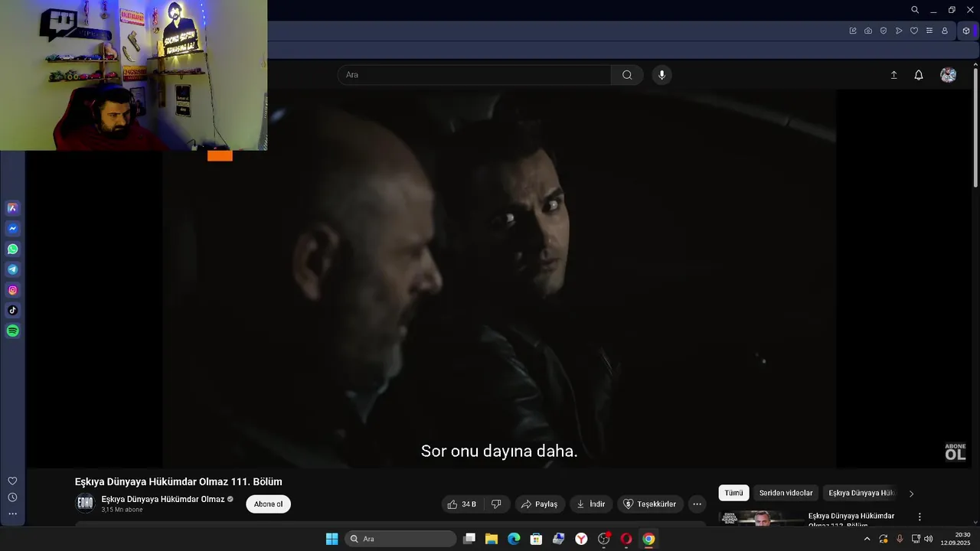Click the İndir download button

(591, 504)
